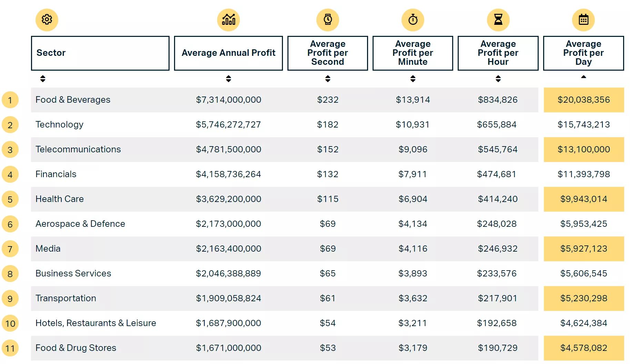The image size is (630, 364).
Task: Sort the table by Sector column arrows
Action: (43, 79)
